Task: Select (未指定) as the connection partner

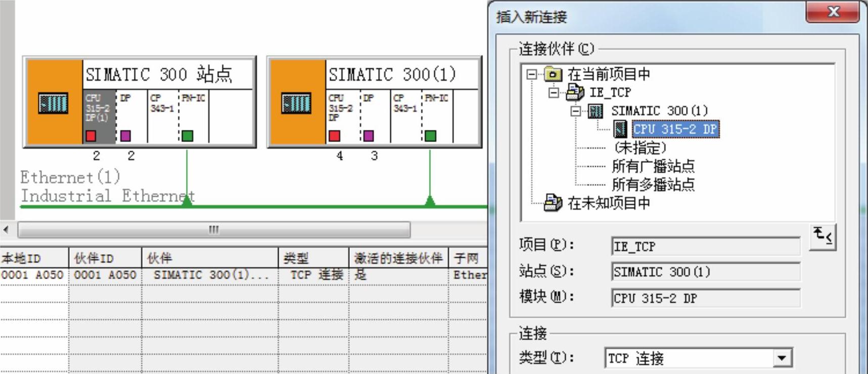Action: (639, 148)
